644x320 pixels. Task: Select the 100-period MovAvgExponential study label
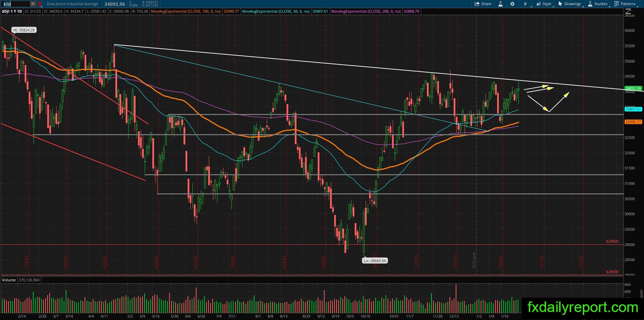[186, 11]
